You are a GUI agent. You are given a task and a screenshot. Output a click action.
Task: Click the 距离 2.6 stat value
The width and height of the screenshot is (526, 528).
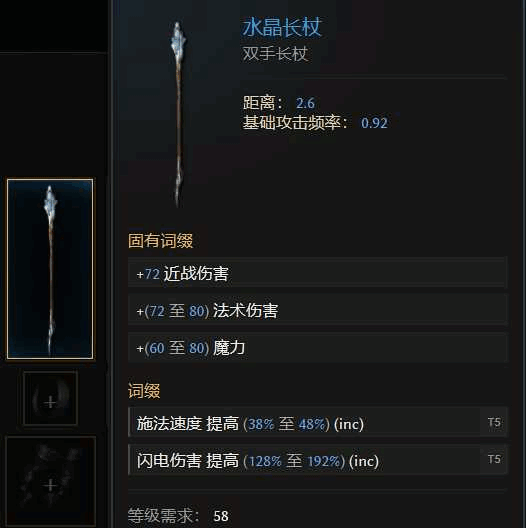coord(305,103)
